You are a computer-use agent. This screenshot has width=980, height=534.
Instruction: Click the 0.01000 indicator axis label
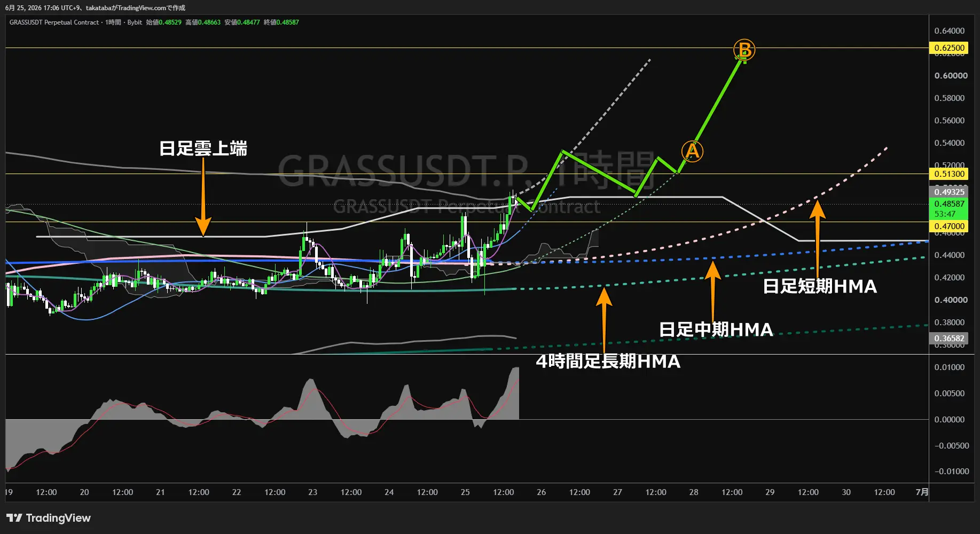949,367
